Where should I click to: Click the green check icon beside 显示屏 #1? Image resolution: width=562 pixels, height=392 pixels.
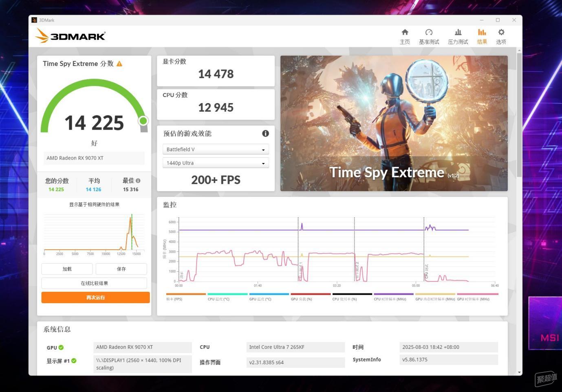coord(74,361)
